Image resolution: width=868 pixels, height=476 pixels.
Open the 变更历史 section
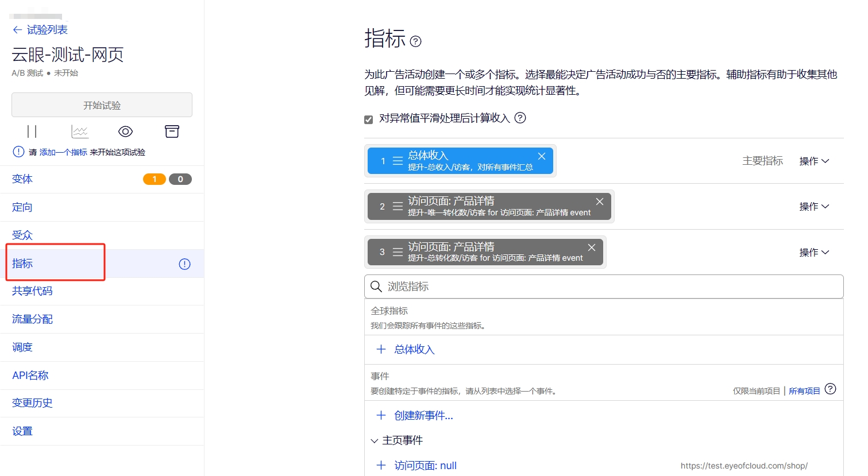(102, 403)
